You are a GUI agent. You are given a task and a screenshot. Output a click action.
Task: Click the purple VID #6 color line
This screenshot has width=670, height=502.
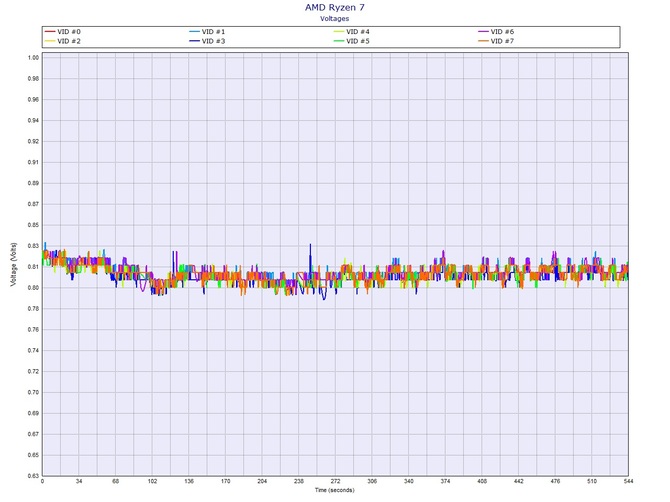(483, 32)
